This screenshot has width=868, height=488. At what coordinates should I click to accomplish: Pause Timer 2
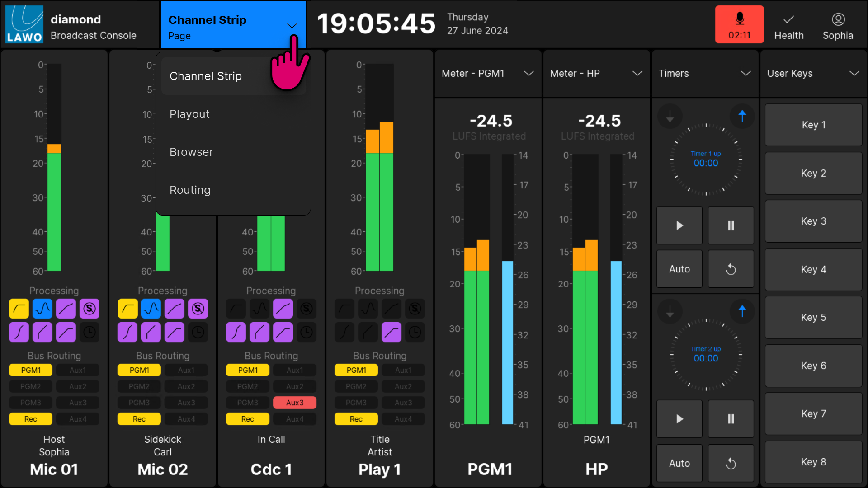point(731,419)
